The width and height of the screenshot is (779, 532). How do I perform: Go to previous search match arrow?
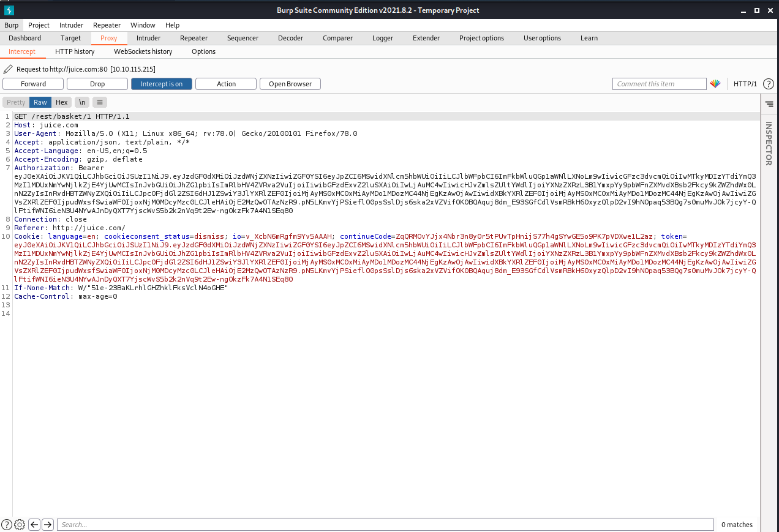(x=34, y=525)
